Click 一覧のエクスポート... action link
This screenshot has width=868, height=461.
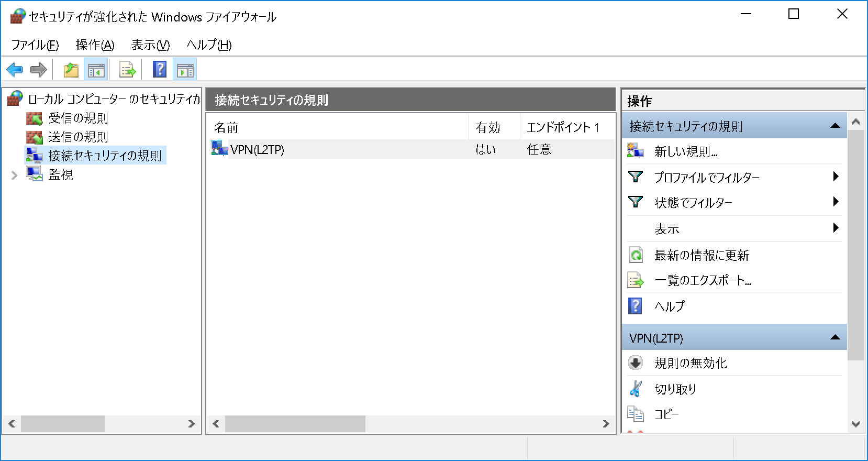703,280
